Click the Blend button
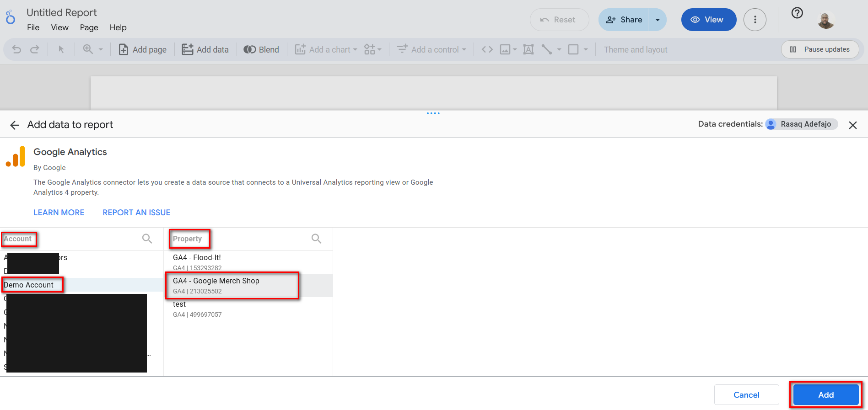868x410 pixels. (x=261, y=49)
